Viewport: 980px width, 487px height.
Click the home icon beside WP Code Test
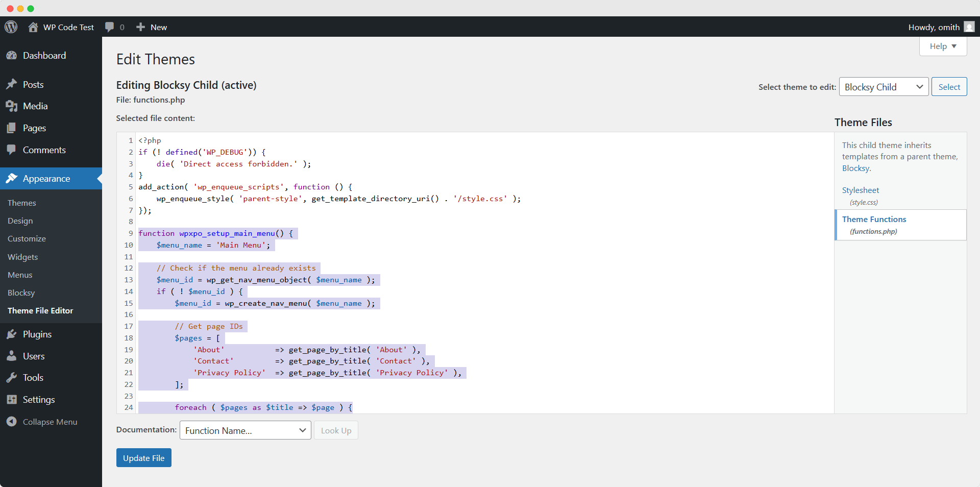tap(33, 27)
